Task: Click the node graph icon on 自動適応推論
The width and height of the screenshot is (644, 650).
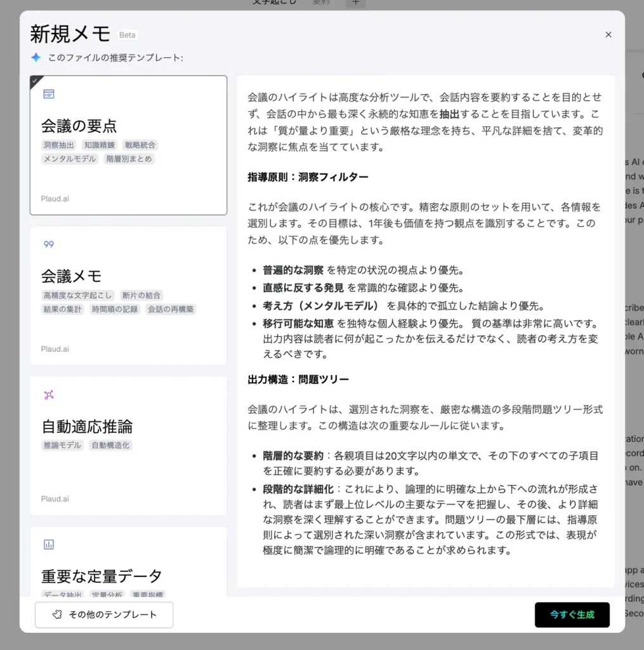Action: point(49,395)
